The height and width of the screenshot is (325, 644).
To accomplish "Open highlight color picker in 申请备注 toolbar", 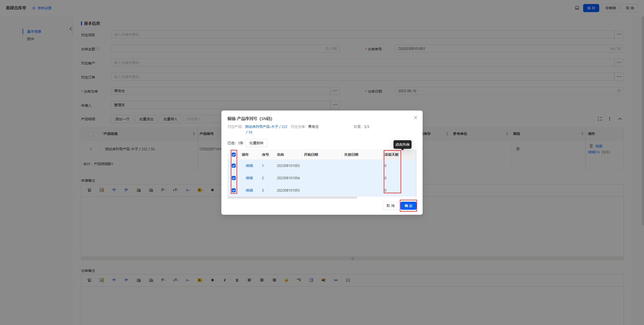I will (200, 190).
